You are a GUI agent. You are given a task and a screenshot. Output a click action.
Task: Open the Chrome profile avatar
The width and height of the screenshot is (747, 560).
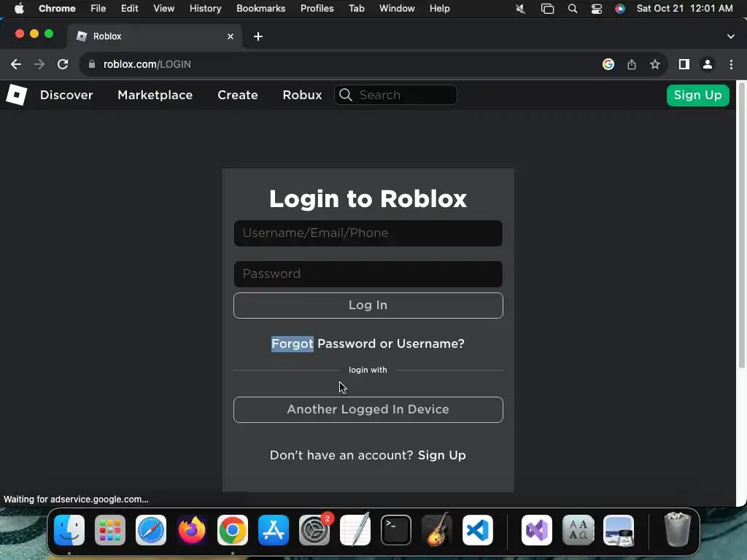pos(708,64)
